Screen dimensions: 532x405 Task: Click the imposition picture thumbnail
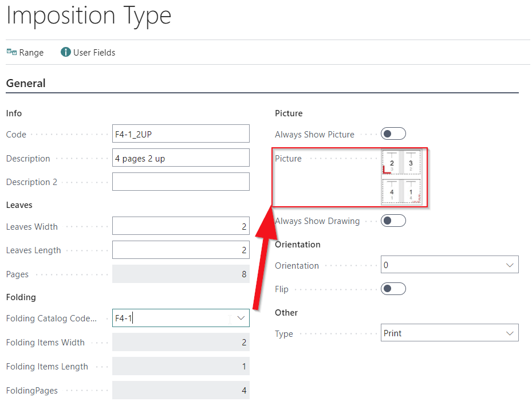[401, 177]
